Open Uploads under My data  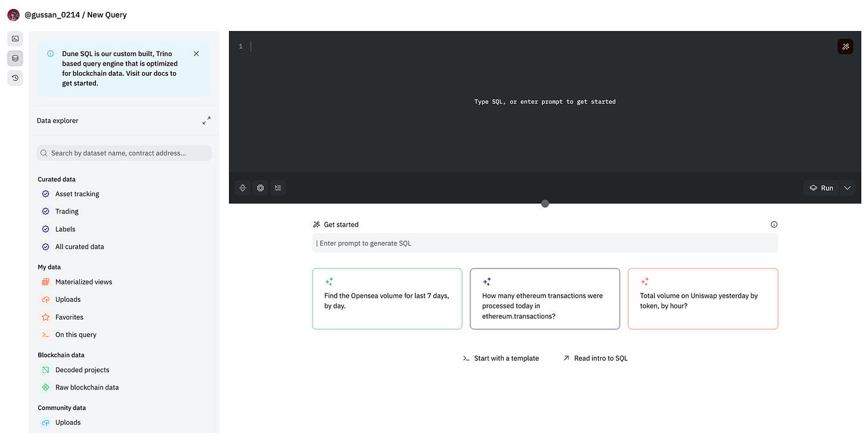click(68, 299)
